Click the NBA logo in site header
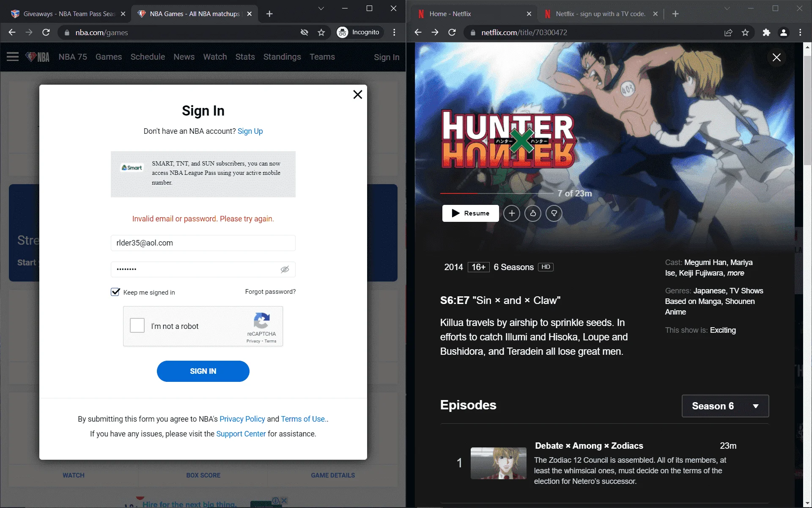The width and height of the screenshot is (812, 508). tap(38, 57)
